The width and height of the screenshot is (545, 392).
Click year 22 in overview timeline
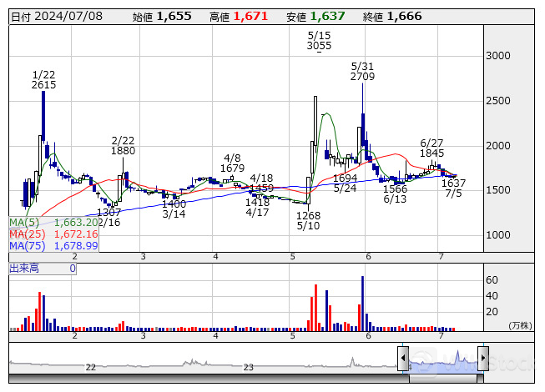coord(90,367)
